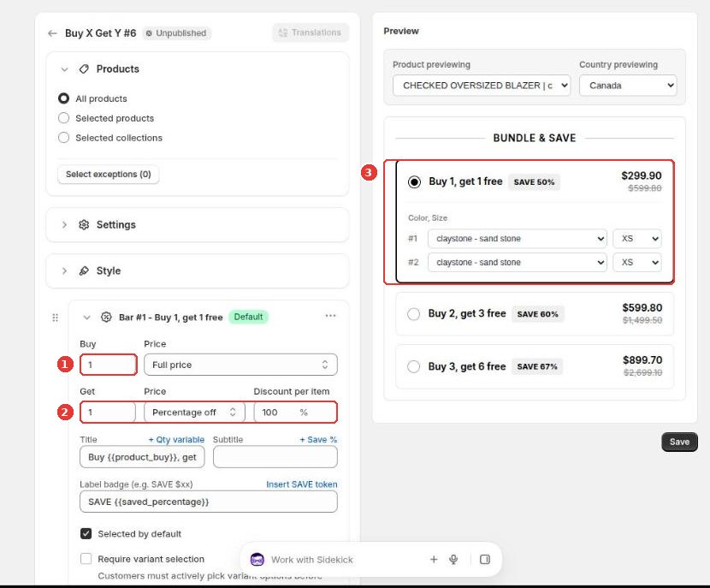Click the struck-through $2,699.10 price

click(642, 372)
